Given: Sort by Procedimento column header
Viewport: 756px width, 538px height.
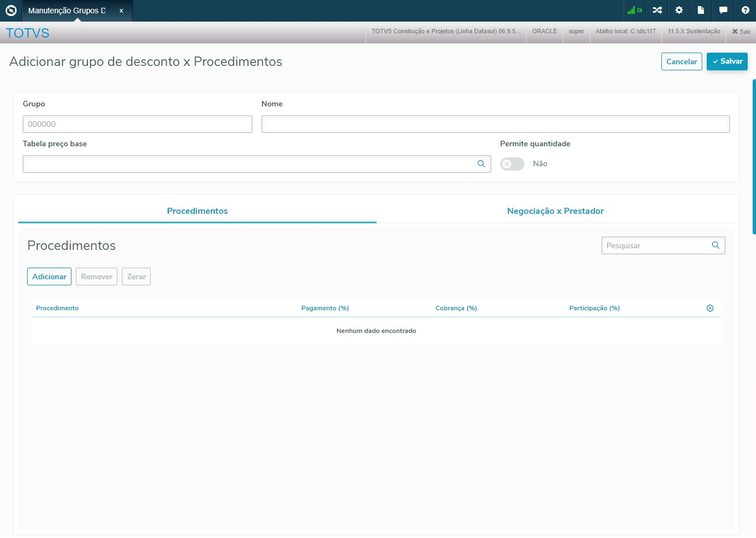Looking at the screenshot, I should [57, 308].
